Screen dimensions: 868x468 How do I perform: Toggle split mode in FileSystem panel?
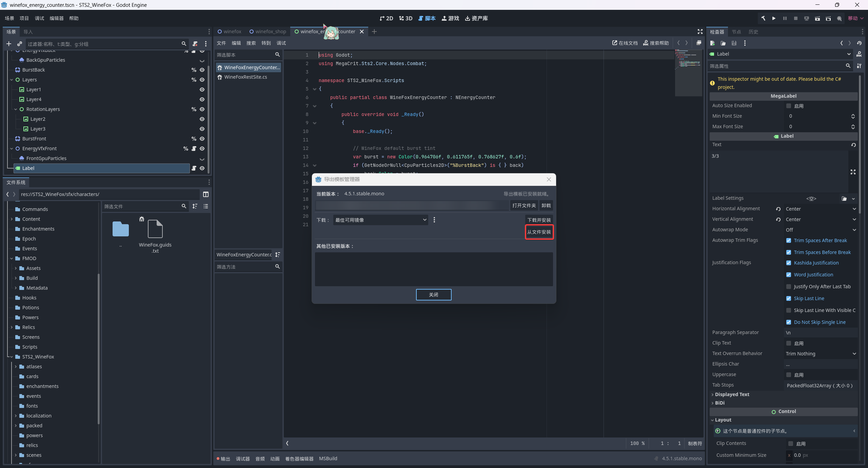pyautogui.click(x=205, y=194)
